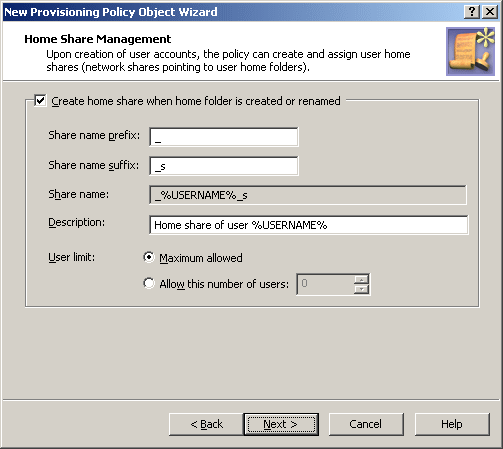Click the Share name suffix field
503x449 pixels.
(224, 166)
